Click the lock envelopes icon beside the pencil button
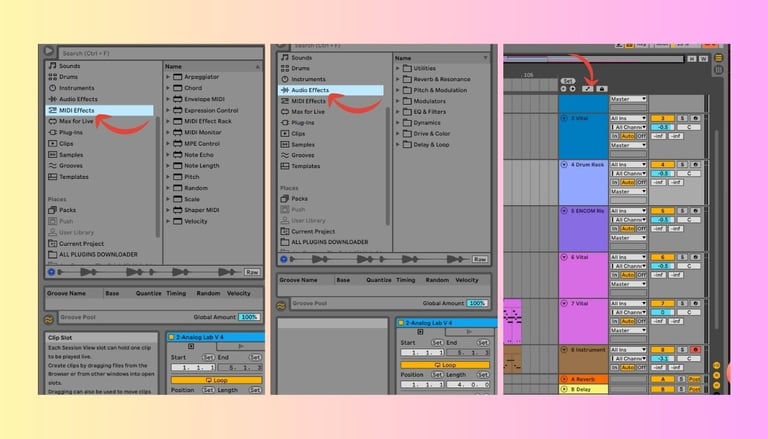The width and height of the screenshot is (768, 439). pos(602,89)
